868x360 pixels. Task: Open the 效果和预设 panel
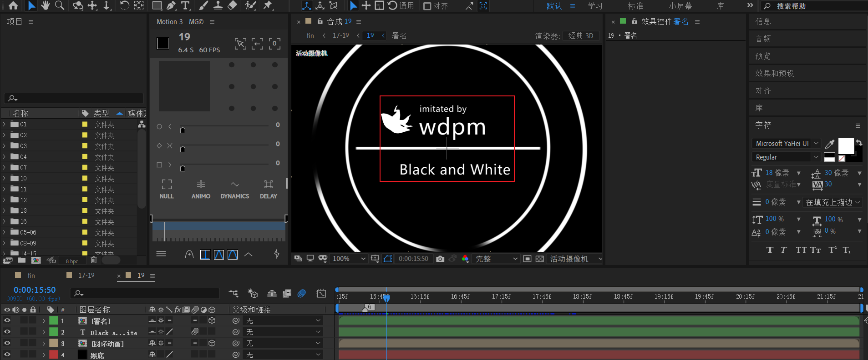(775, 73)
